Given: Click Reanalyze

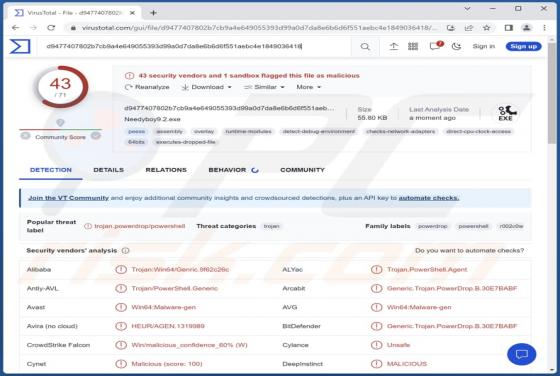Looking at the screenshot, I should click(x=147, y=87).
